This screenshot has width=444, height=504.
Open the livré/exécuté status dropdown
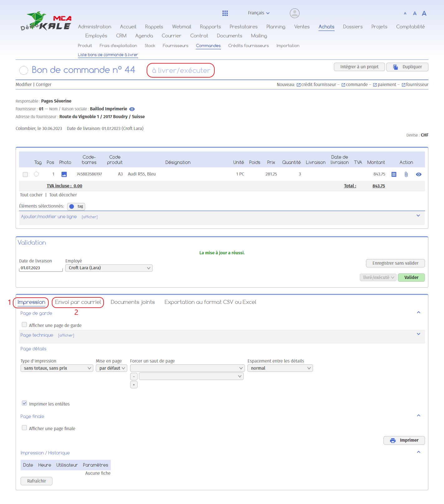click(378, 277)
